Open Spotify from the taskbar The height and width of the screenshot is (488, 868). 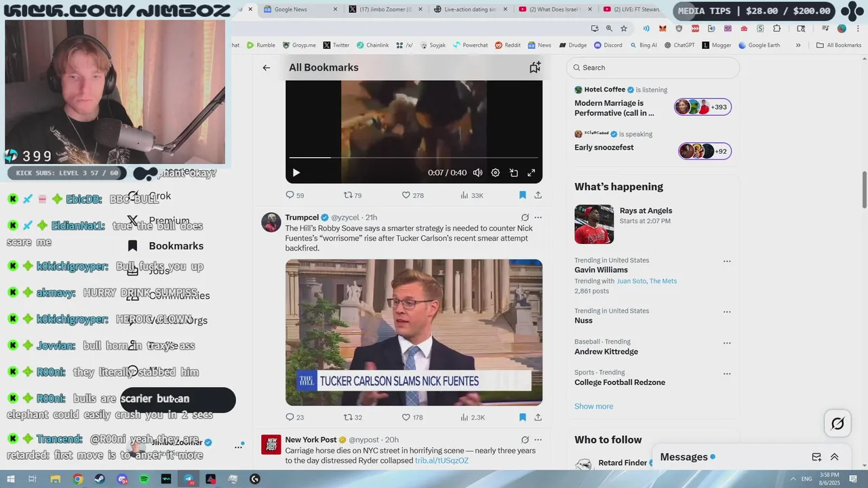(x=144, y=479)
